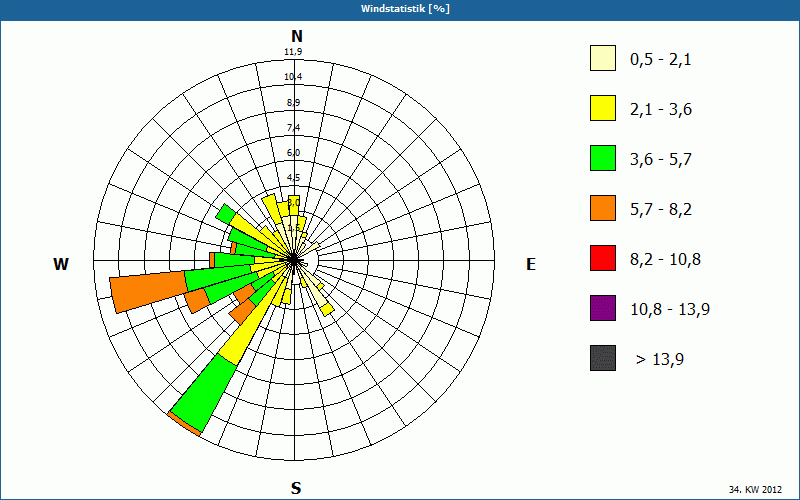Click the long green south-southwest wind bar segment
The width and height of the screenshot is (800, 500).
pos(204,393)
